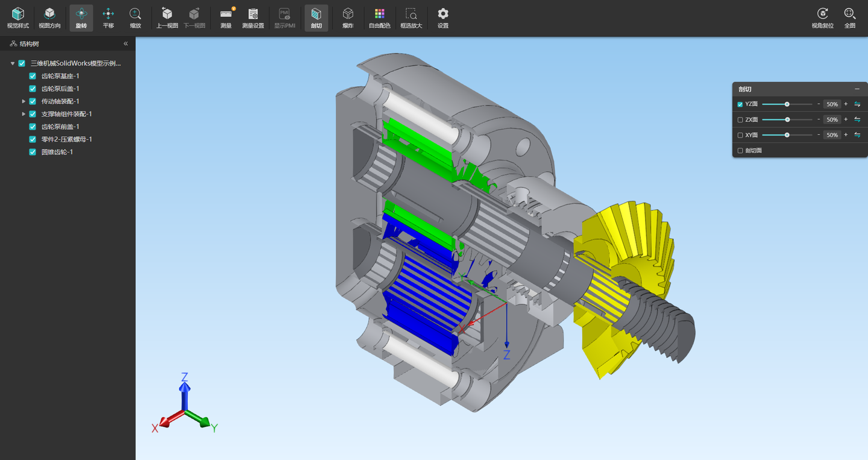Open the 视觉样式 visual style tool

[18, 18]
